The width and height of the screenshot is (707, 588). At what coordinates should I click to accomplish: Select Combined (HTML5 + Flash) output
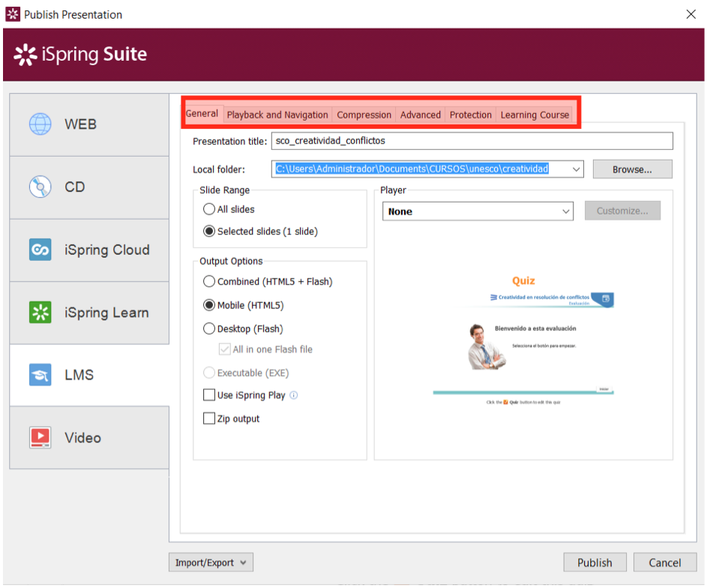pyautogui.click(x=208, y=281)
